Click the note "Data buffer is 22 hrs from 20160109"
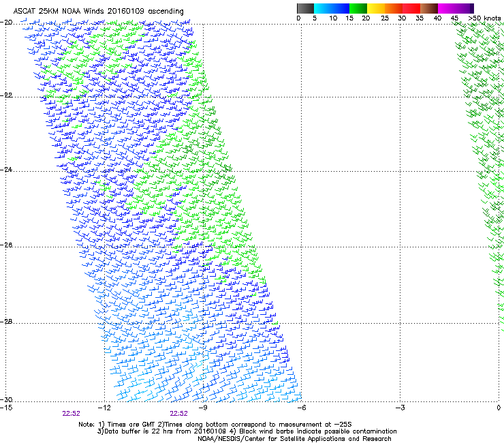Screen dimensions: 504x443 [165, 431]
